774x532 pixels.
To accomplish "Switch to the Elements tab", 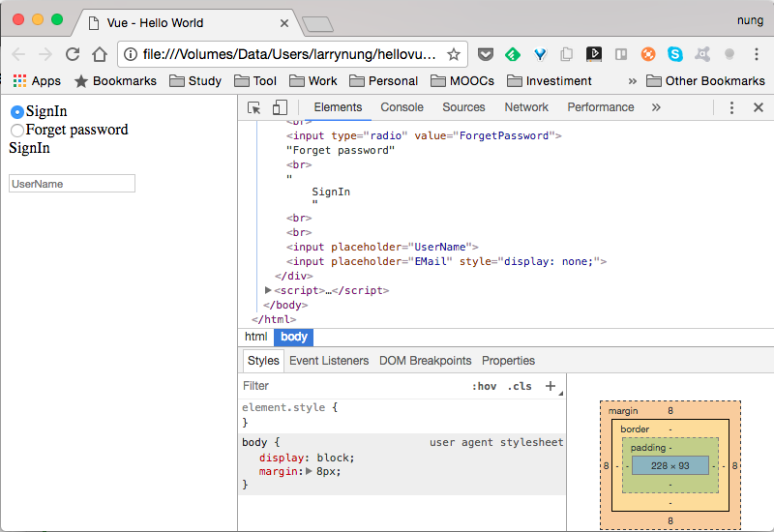I will click(x=338, y=107).
